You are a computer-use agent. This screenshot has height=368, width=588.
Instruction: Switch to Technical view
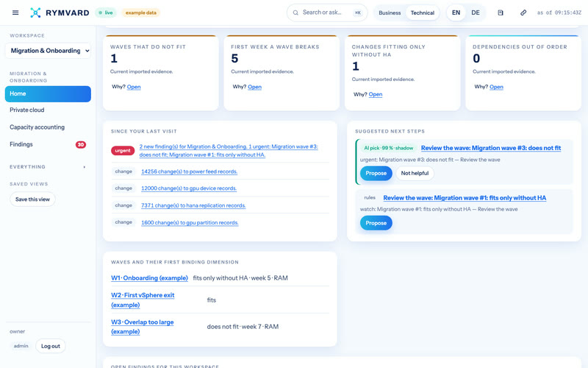422,13
